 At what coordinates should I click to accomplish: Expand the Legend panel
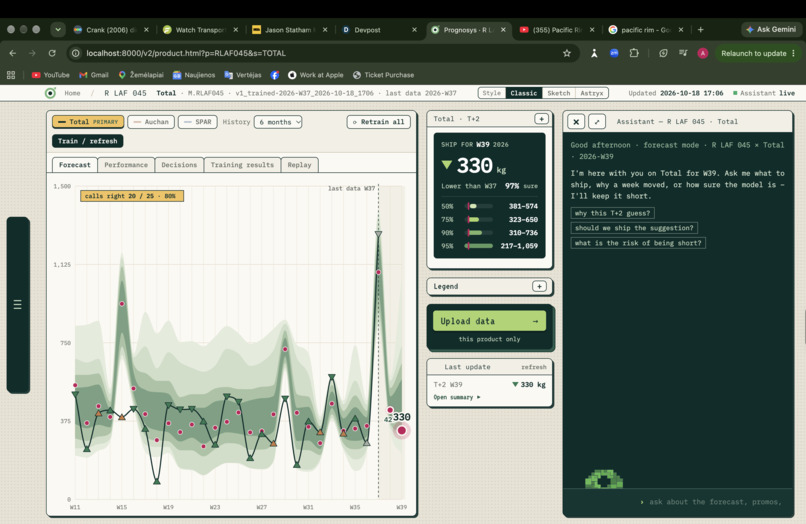[x=539, y=286]
